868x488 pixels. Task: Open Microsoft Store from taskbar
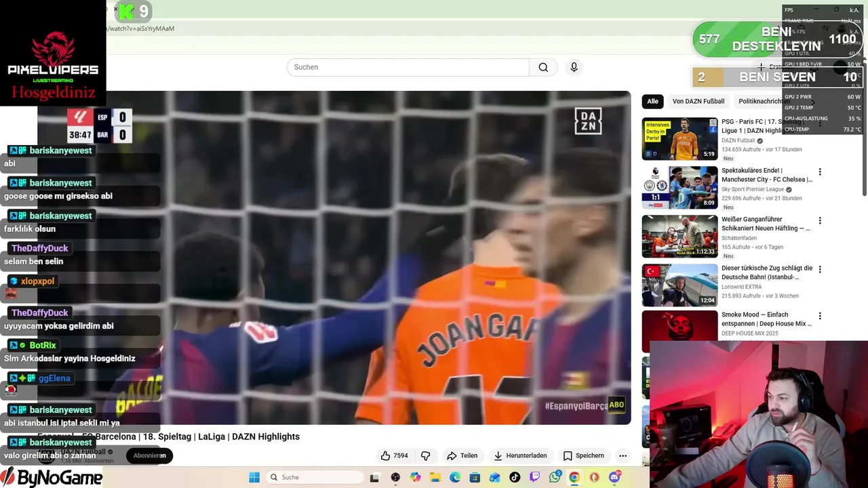475,477
